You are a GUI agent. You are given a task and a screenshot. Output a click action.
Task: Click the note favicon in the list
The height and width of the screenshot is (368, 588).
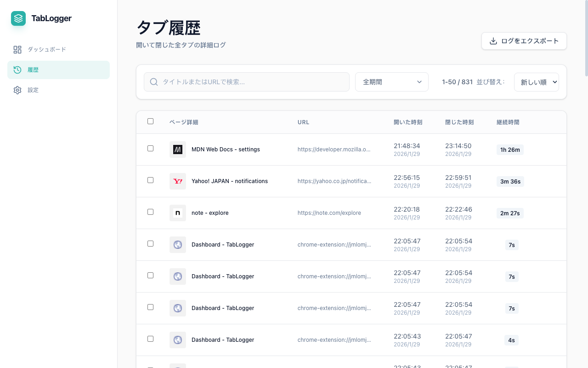coord(178,213)
